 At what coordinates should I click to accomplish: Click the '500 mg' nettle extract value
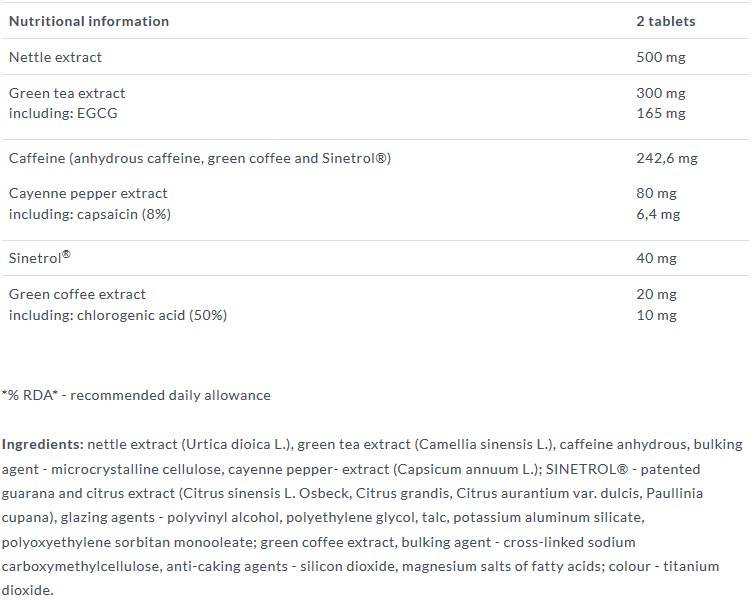tap(661, 57)
